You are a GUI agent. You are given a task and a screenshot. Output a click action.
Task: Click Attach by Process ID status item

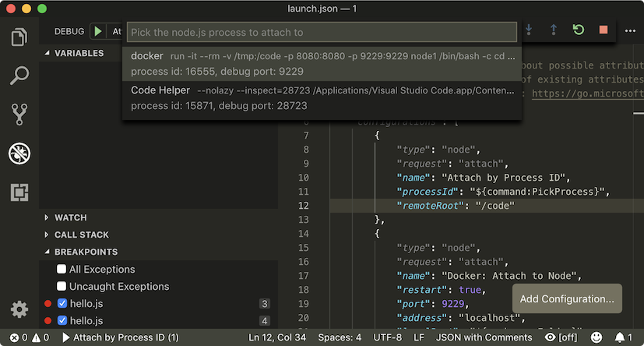click(121, 337)
